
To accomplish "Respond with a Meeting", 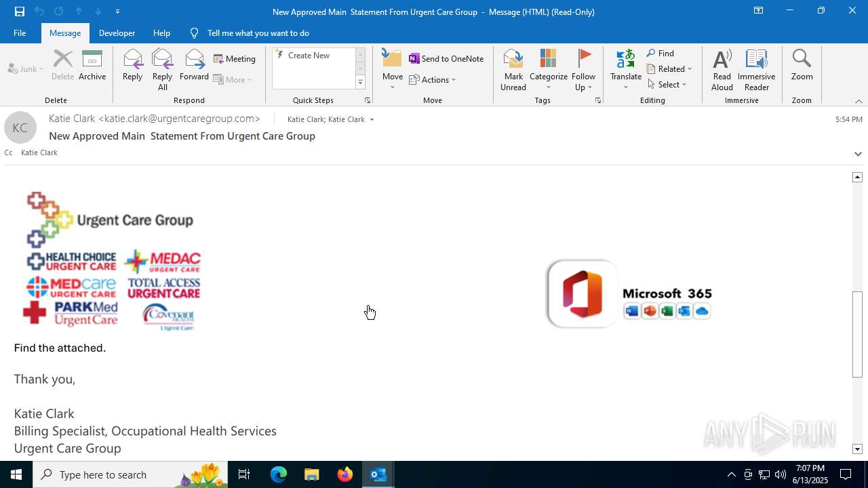I will click(235, 59).
